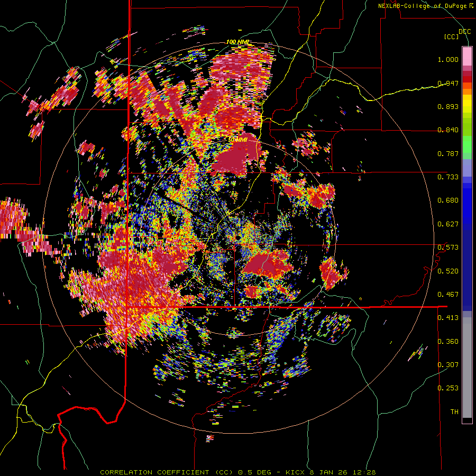Click the 50 NMI range ring label
The height and width of the screenshot is (476, 476).
click(237, 140)
